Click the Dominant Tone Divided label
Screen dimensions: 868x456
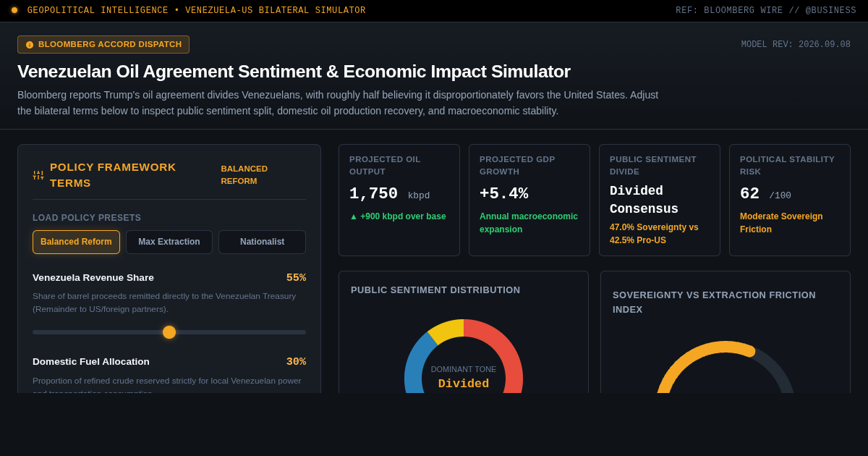pos(464,378)
